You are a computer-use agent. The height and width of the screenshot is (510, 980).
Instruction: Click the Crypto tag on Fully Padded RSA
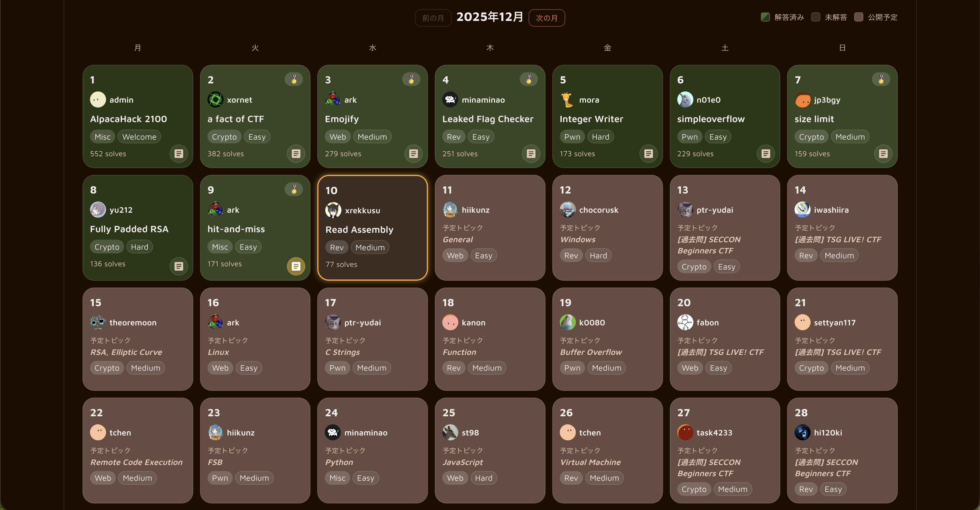pos(107,247)
